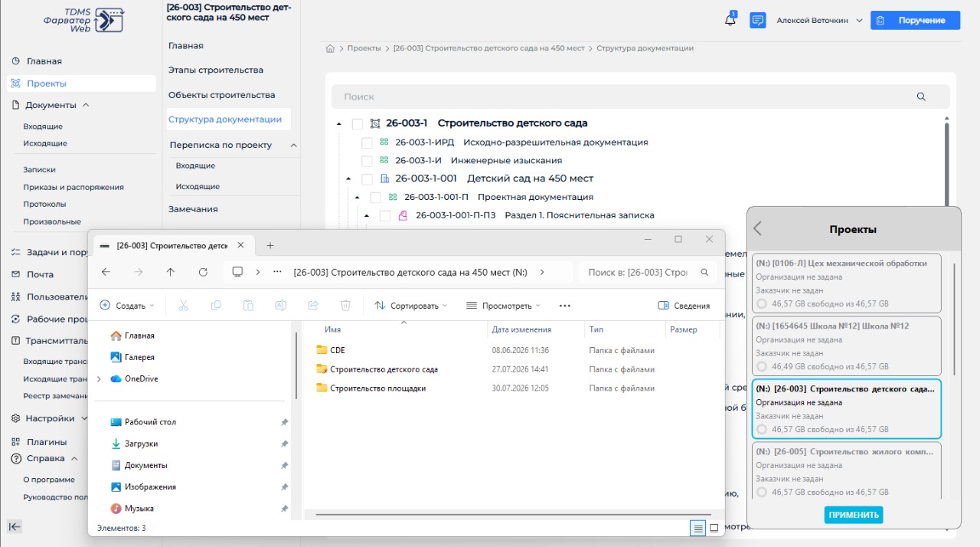Open the Сортировать dropdown in Explorer
Image resolution: width=980 pixels, height=547 pixels.
click(x=411, y=305)
